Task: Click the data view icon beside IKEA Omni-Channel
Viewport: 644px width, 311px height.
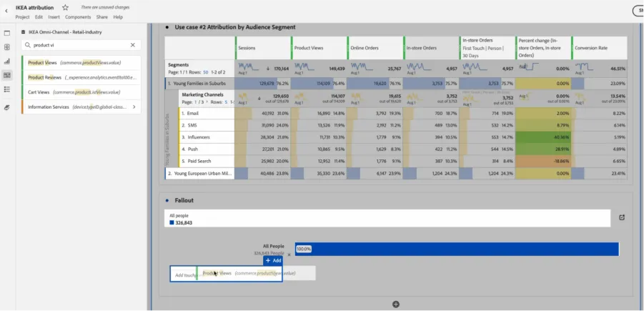Action: coord(24,32)
